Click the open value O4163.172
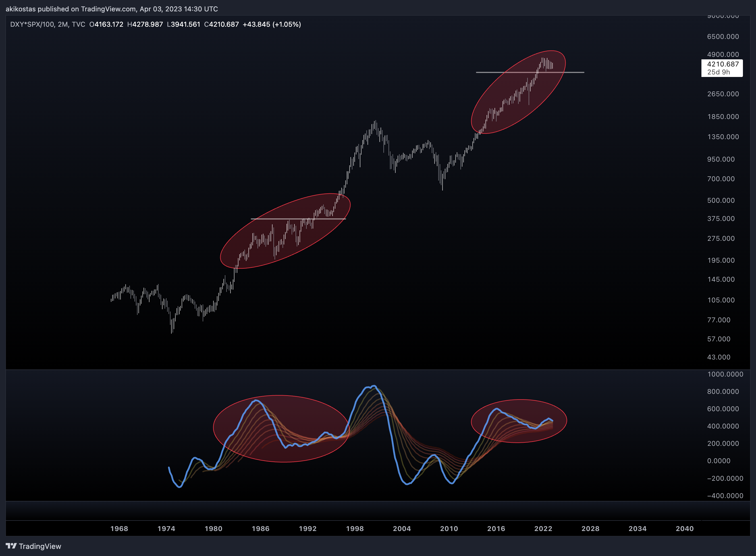756x556 pixels. (x=106, y=24)
